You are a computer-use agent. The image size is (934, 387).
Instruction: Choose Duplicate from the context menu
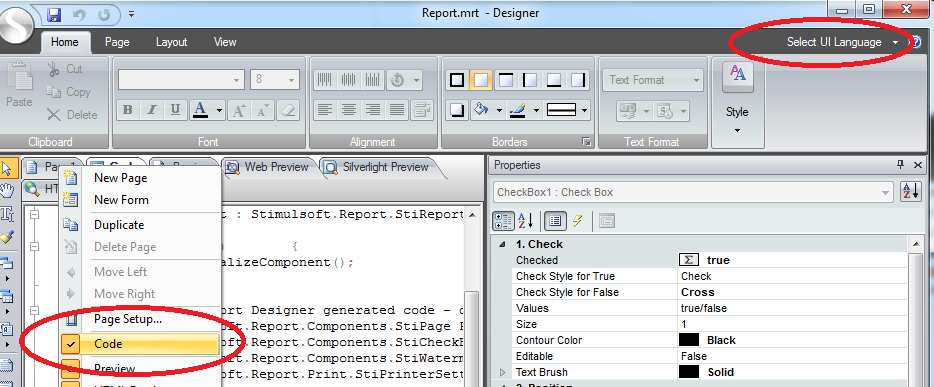pyautogui.click(x=119, y=225)
